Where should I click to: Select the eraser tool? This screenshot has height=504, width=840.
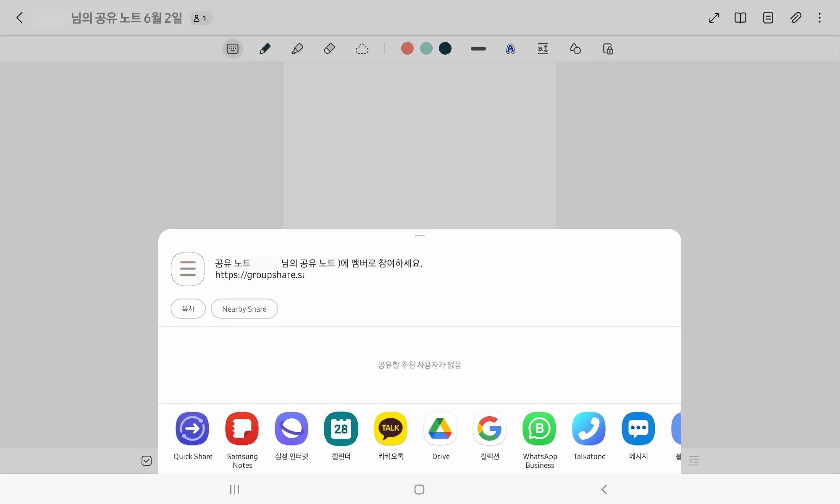pyautogui.click(x=329, y=49)
